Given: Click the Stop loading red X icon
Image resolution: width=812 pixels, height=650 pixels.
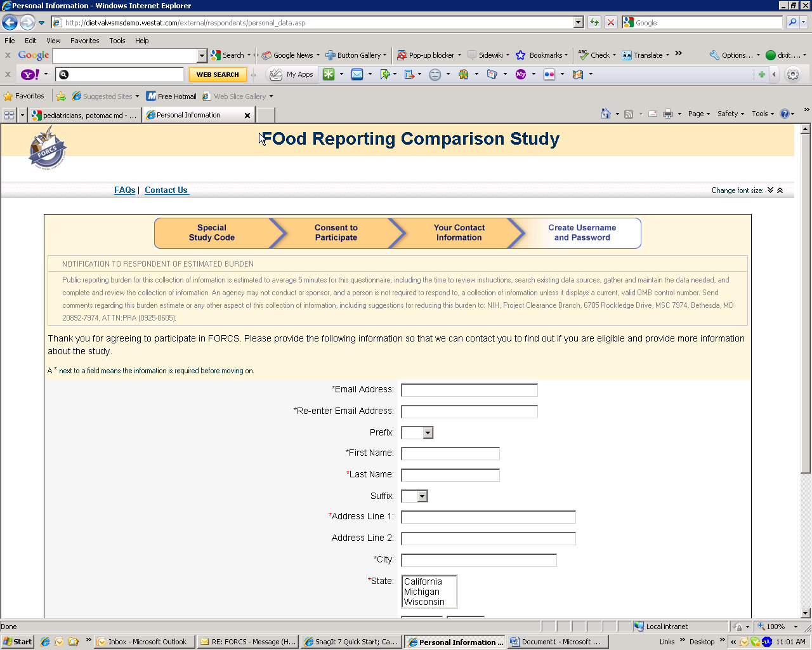Looking at the screenshot, I should (610, 23).
